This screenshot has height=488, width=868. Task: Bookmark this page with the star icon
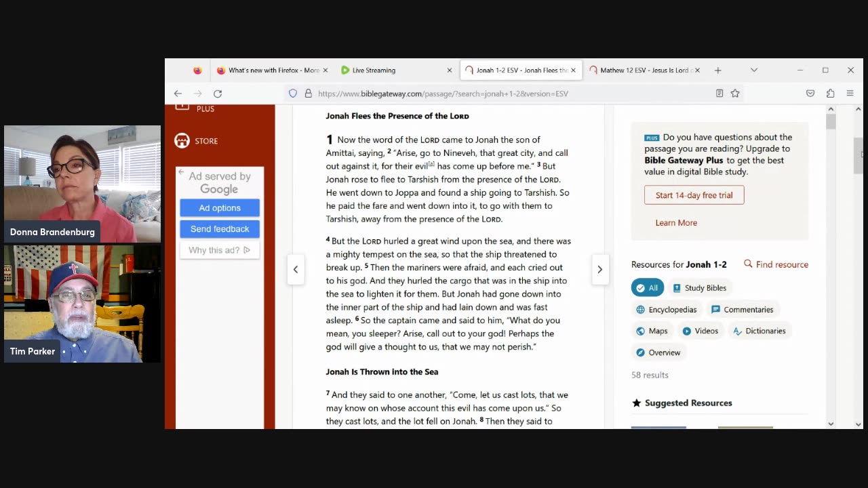tap(735, 94)
